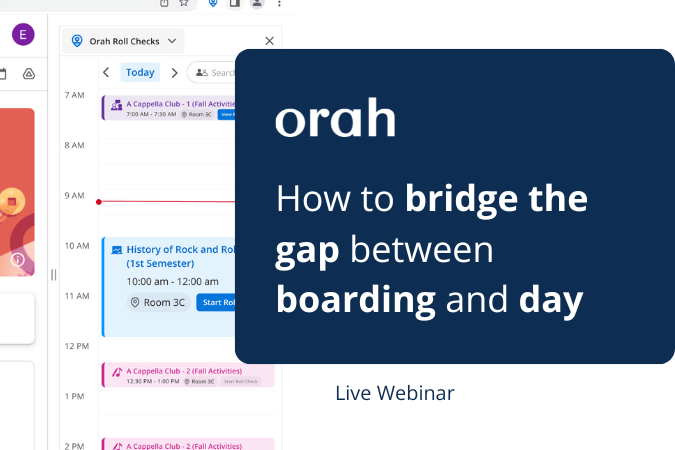
Task: Click the browser bookmark star icon
Action: pyautogui.click(x=184, y=3)
